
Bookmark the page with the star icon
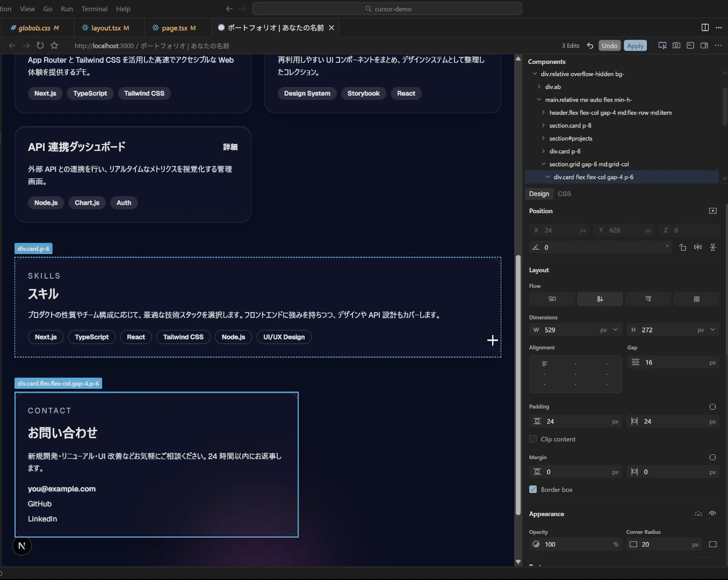tap(54, 46)
